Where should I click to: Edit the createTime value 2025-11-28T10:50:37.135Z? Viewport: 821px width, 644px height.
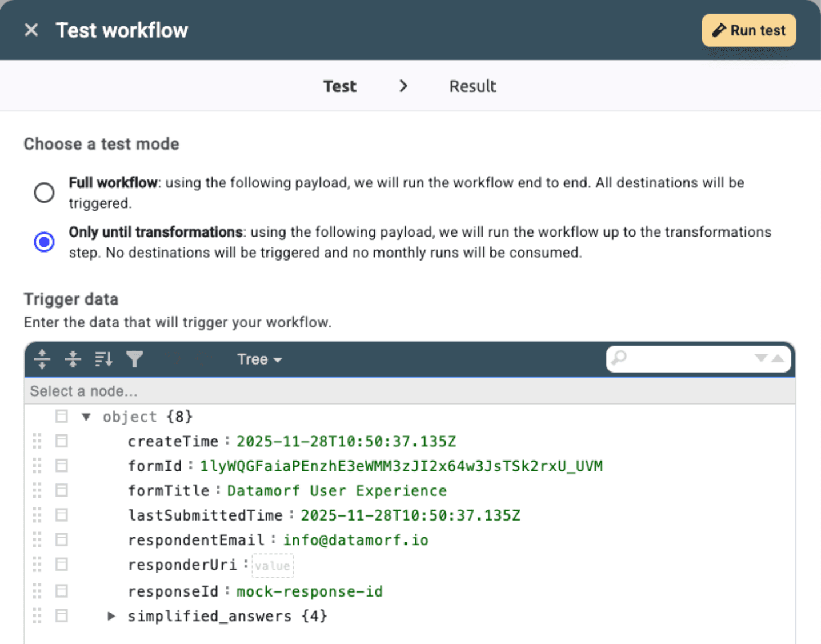[x=346, y=441]
